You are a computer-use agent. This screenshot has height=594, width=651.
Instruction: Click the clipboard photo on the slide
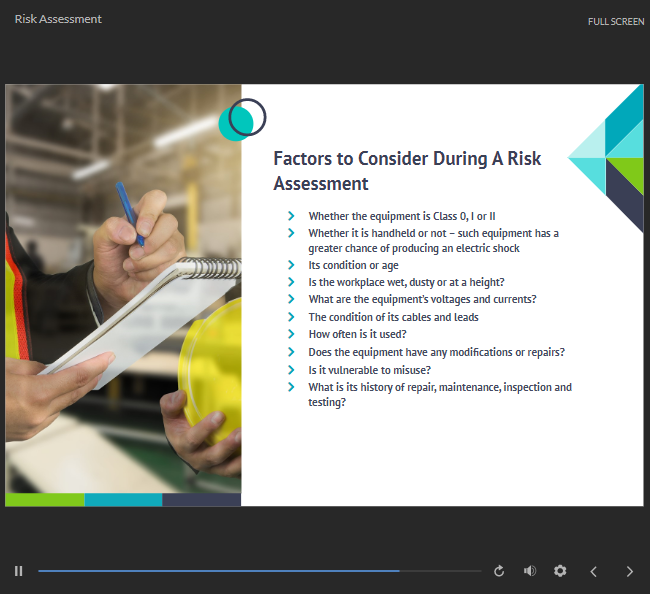pos(123,288)
